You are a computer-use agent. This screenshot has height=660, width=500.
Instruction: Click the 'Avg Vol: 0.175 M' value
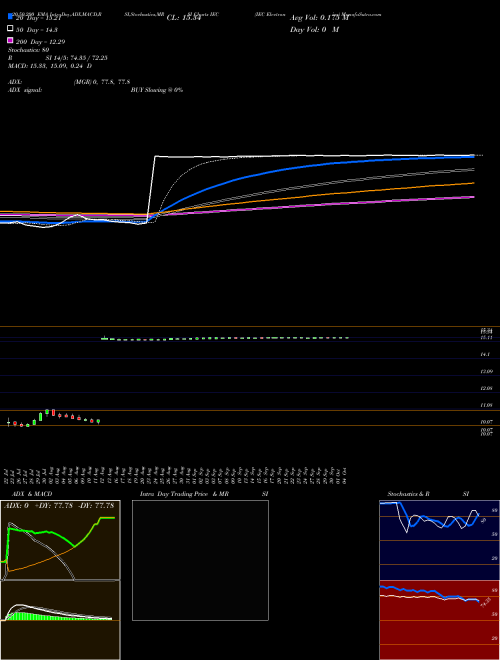point(319,18)
